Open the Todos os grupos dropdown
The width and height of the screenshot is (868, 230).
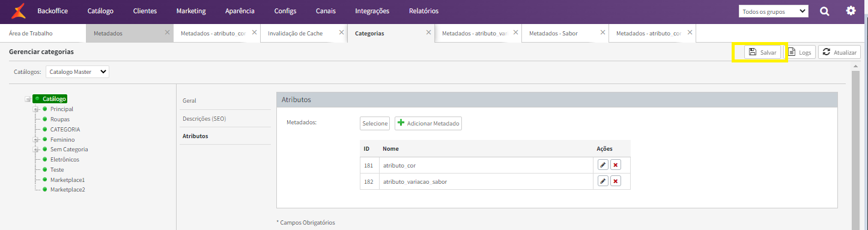tap(774, 11)
